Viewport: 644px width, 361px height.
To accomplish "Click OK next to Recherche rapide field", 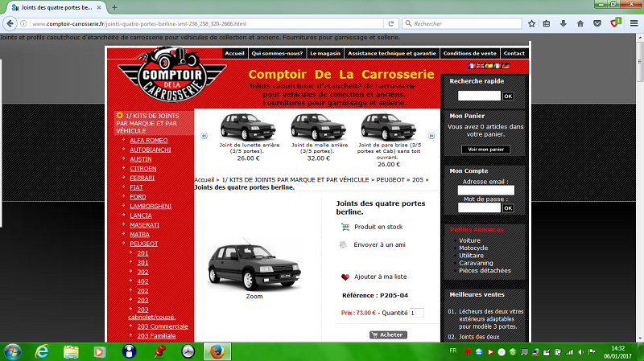I will point(508,96).
